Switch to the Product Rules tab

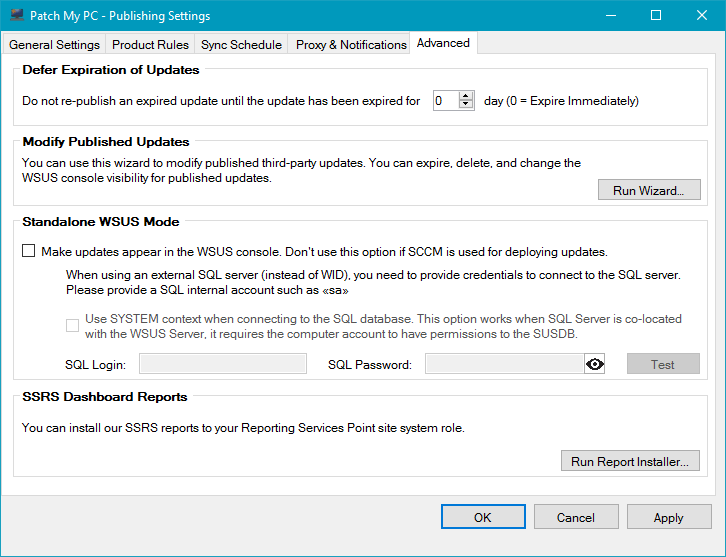coord(150,44)
